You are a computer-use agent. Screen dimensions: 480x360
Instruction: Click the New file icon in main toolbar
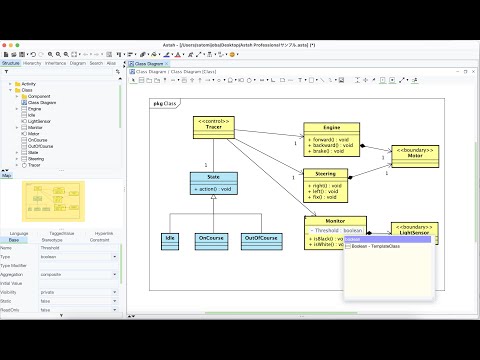(x=6, y=54)
